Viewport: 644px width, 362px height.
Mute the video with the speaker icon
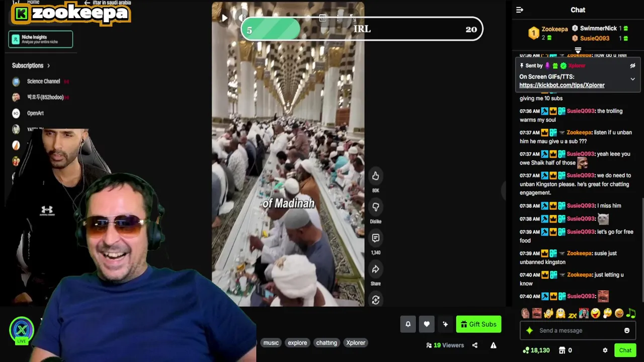click(x=242, y=18)
